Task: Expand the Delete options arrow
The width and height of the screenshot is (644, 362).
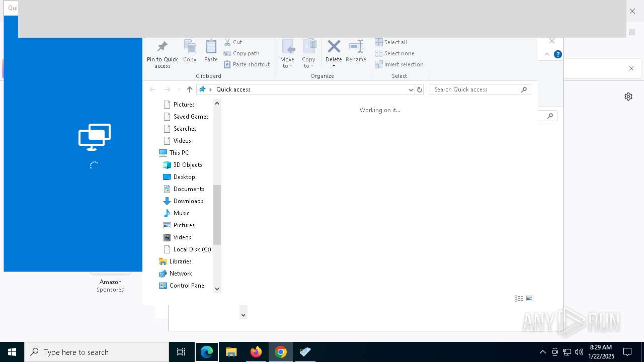Action: click(334, 65)
